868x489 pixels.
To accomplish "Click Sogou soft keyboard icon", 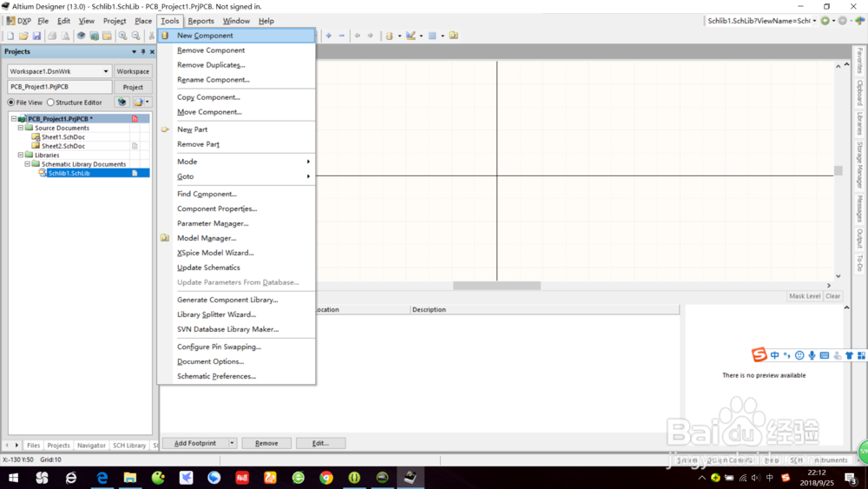I will [825, 355].
